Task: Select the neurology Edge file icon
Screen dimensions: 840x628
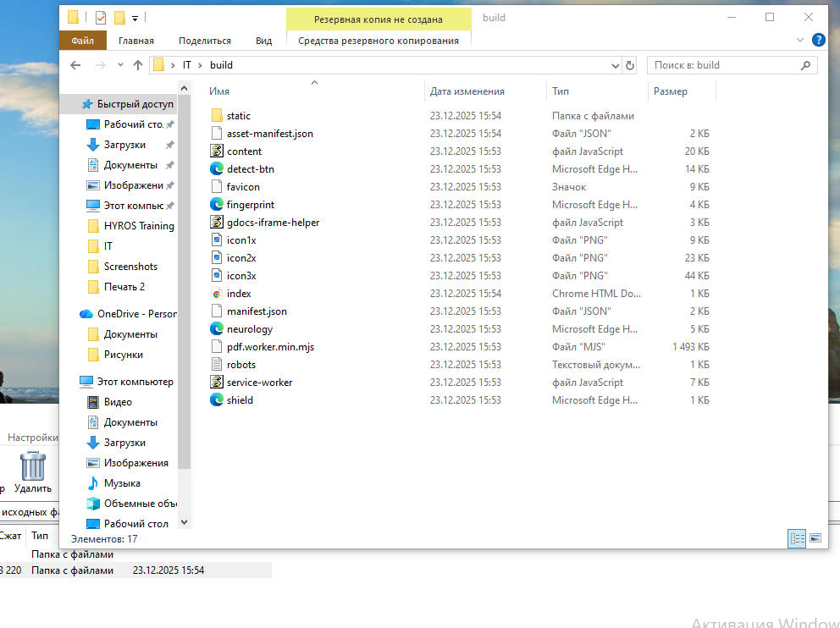Action: pos(217,328)
